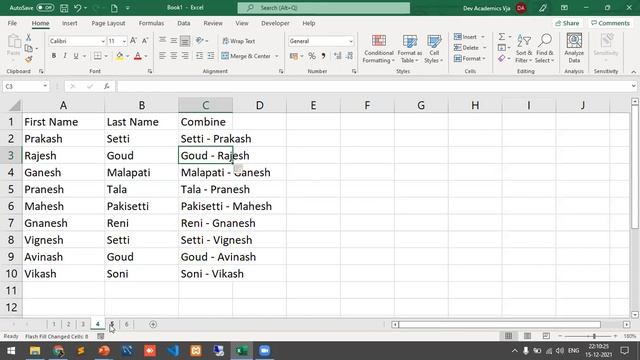
Task: Select sheet tab 6
Action: (127, 324)
